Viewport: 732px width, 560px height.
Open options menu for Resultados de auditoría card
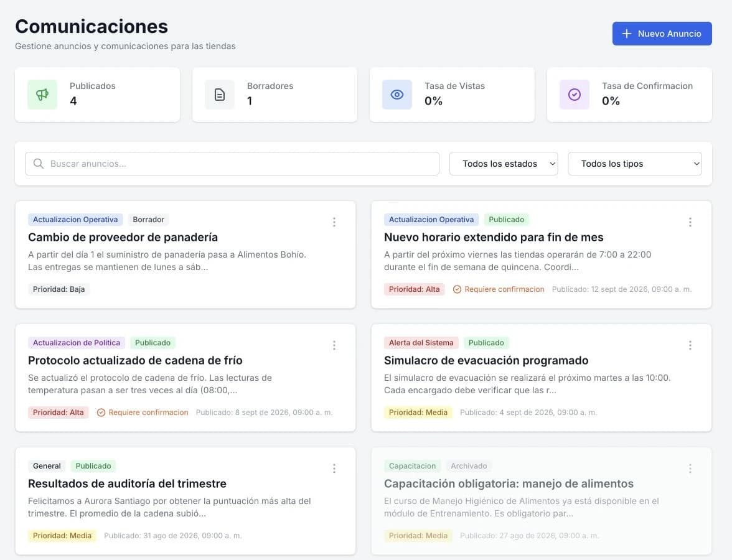click(334, 469)
